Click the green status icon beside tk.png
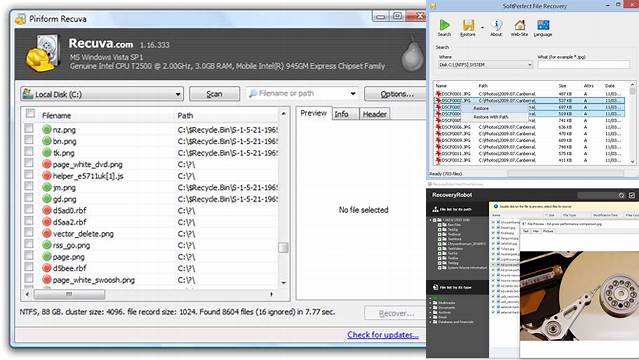The height and width of the screenshot is (360, 639). point(46,153)
